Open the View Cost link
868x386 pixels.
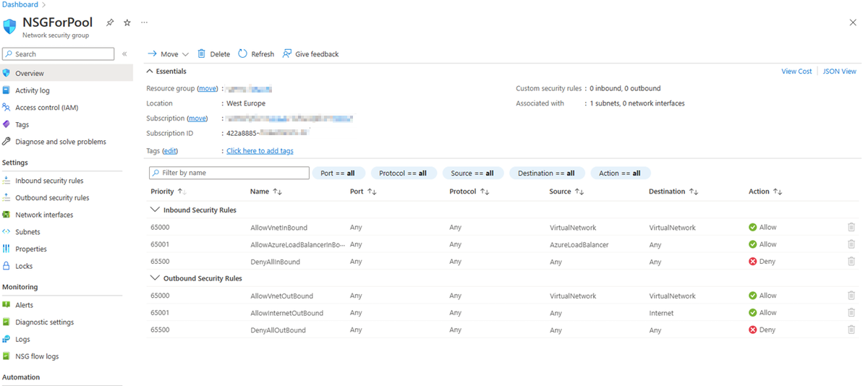coord(796,72)
